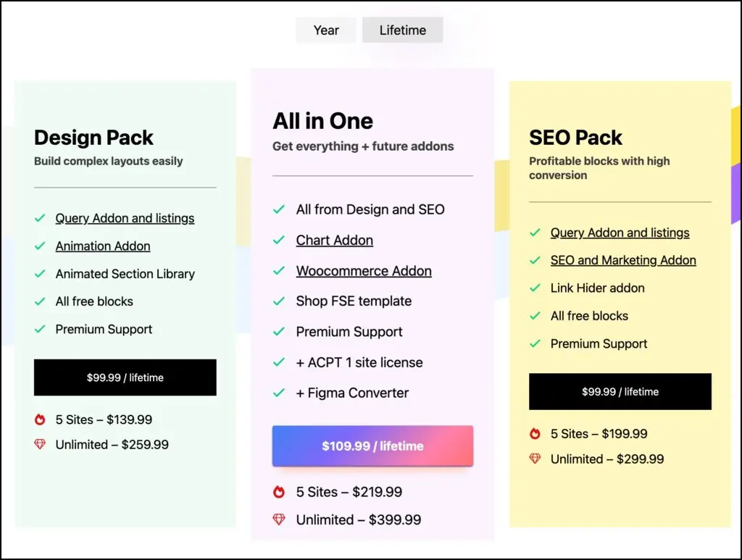This screenshot has height=560, width=742.
Task: Click checkmark beside Animated Section Library
Action: [41, 274]
